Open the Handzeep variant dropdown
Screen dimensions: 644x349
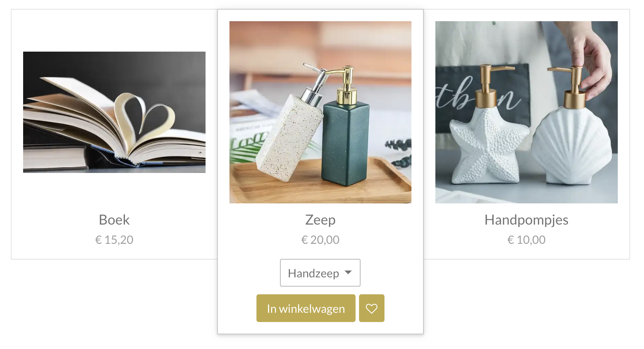tap(320, 273)
